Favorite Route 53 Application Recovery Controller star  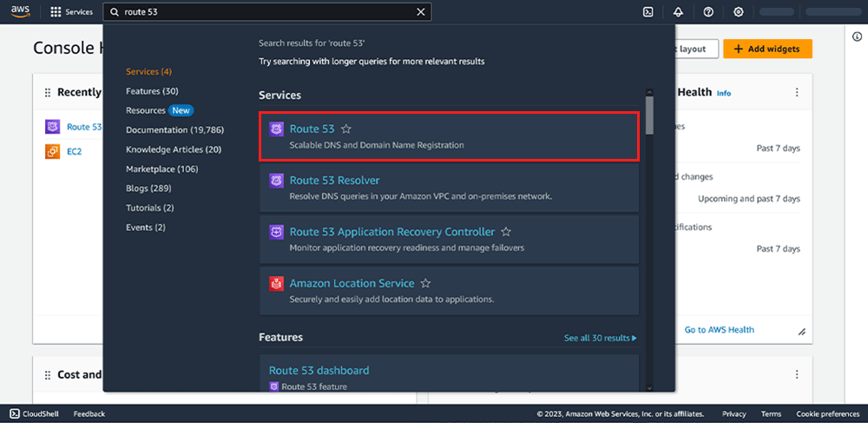coord(506,231)
